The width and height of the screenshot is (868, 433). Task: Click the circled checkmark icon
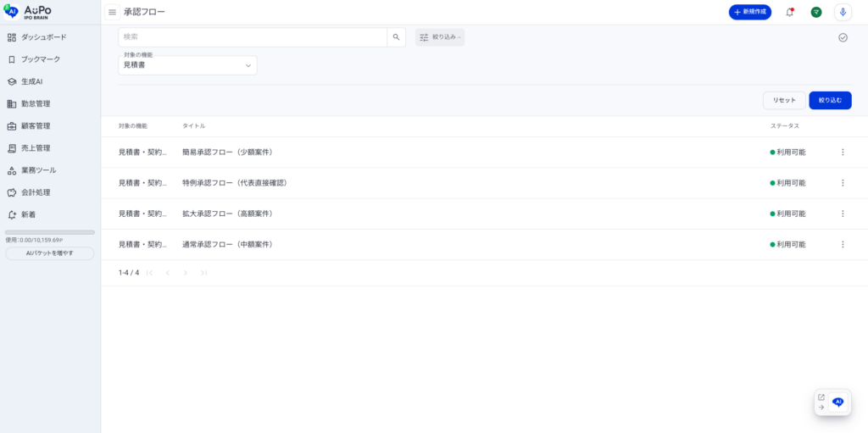click(x=843, y=37)
